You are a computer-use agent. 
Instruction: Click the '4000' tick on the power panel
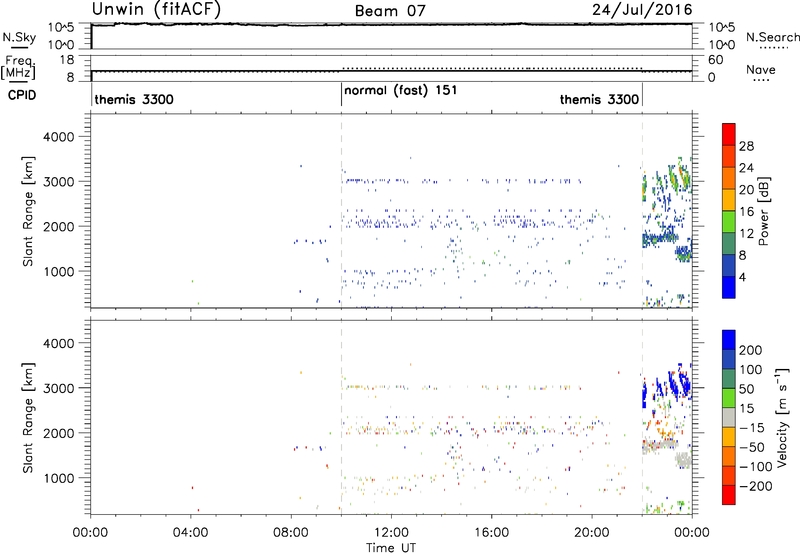(x=58, y=137)
